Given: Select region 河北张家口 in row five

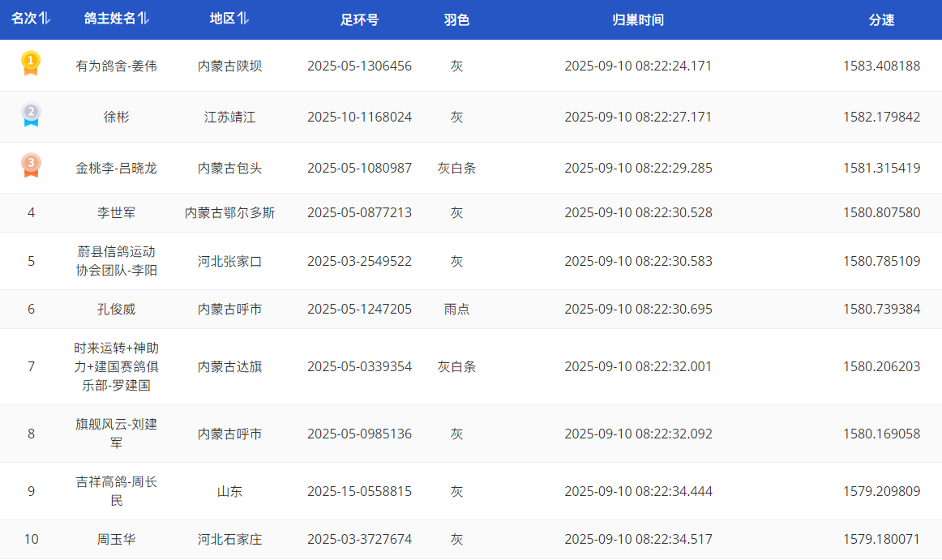Looking at the screenshot, I should [x=229, y=261].
